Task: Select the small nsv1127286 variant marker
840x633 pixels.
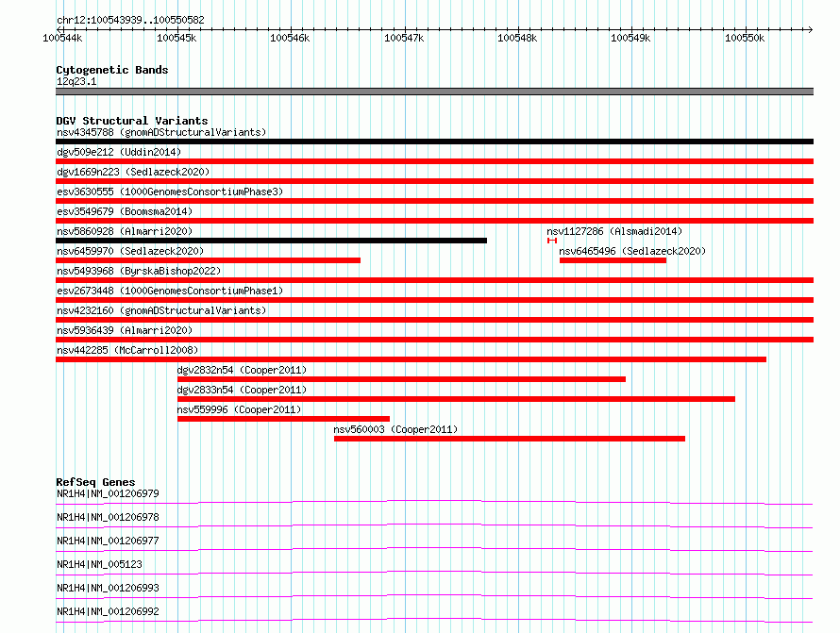Action: (x=552, y=241)
